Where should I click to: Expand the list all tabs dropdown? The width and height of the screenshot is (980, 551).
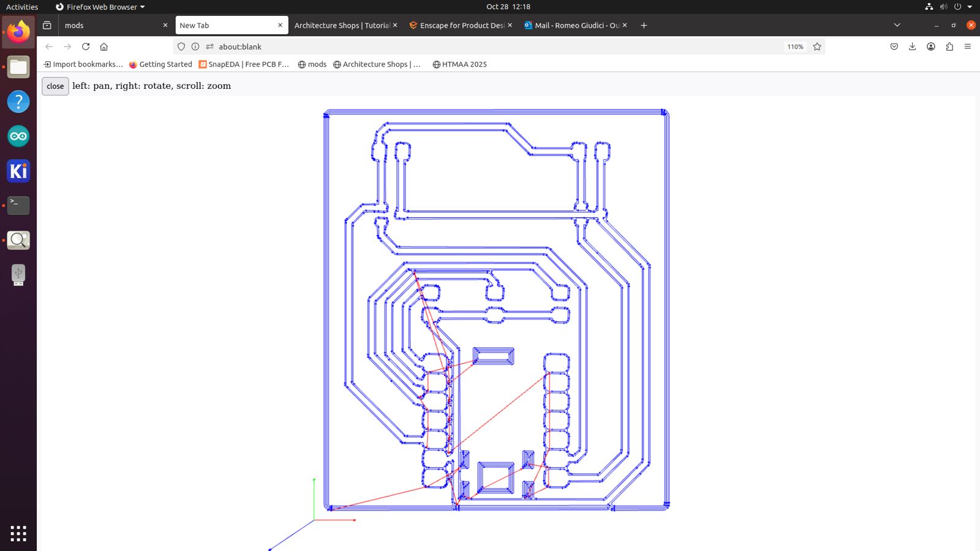coord(897,25)
